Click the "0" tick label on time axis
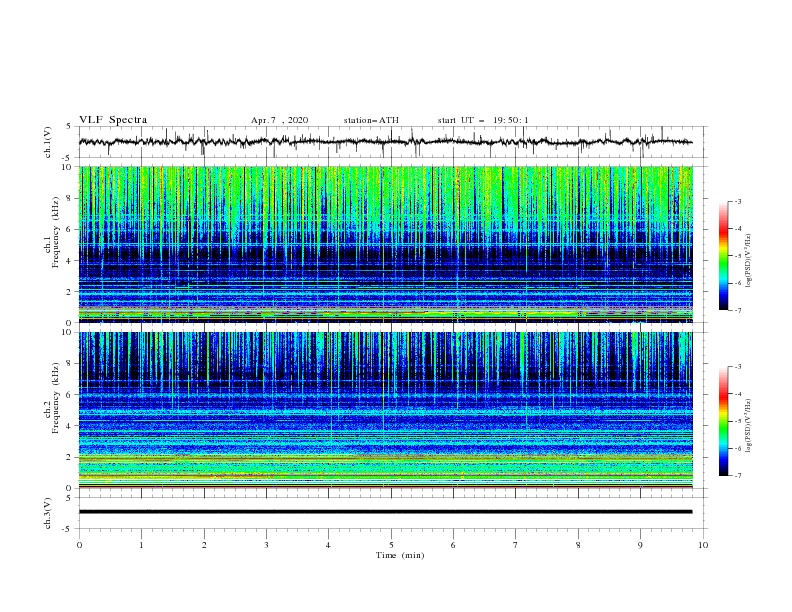792x612 pixels. tap(79, 545)
